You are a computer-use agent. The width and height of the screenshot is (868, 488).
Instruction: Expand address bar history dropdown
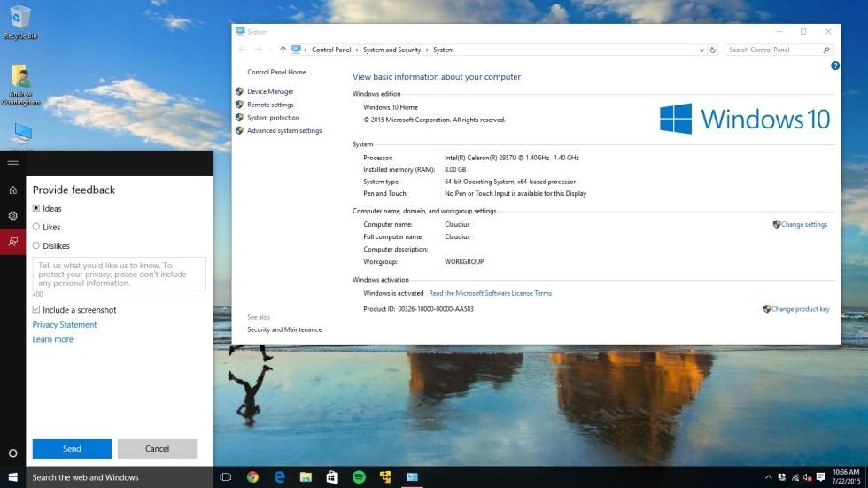tap(701, 50)
